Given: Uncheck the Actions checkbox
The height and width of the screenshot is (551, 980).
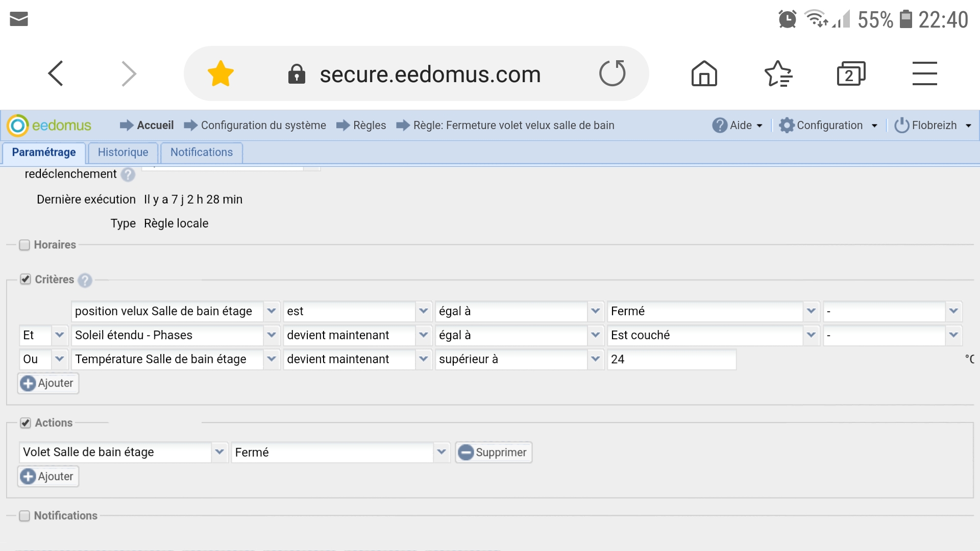Looking at the screenshot, I should (x=26, y=422).
